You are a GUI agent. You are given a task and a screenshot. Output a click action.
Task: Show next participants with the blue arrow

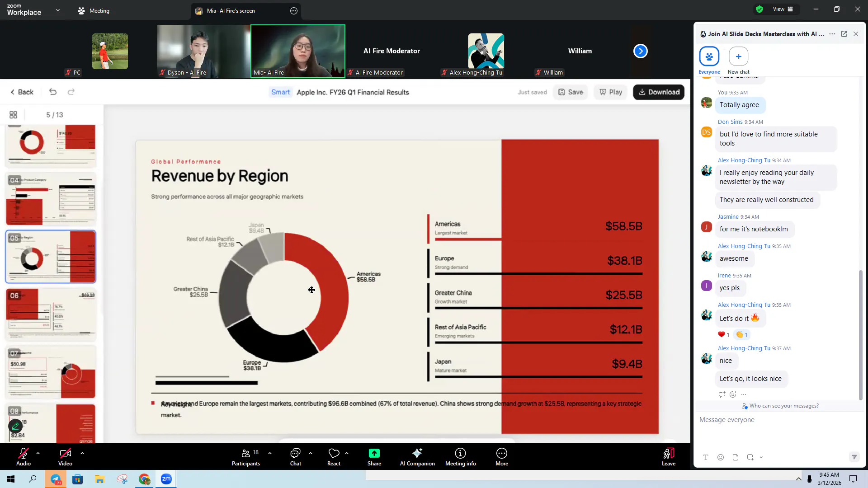(x=641, y=51)
